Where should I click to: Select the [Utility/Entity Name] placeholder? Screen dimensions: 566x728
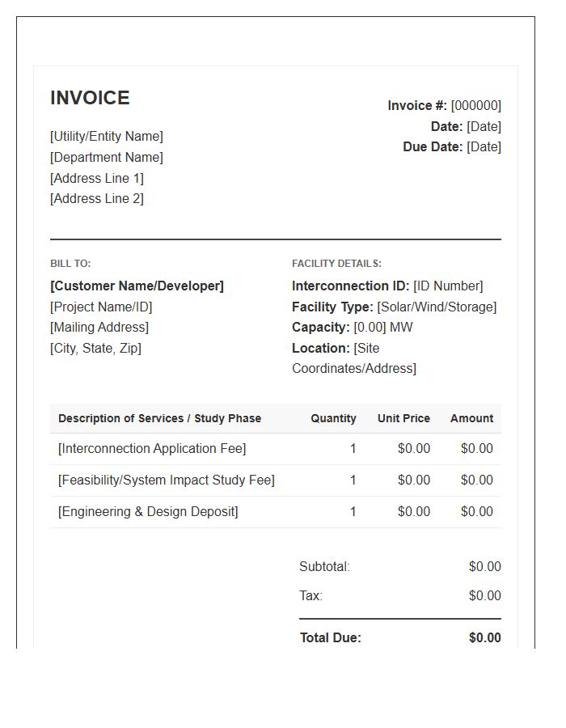[x=107, y=137]
